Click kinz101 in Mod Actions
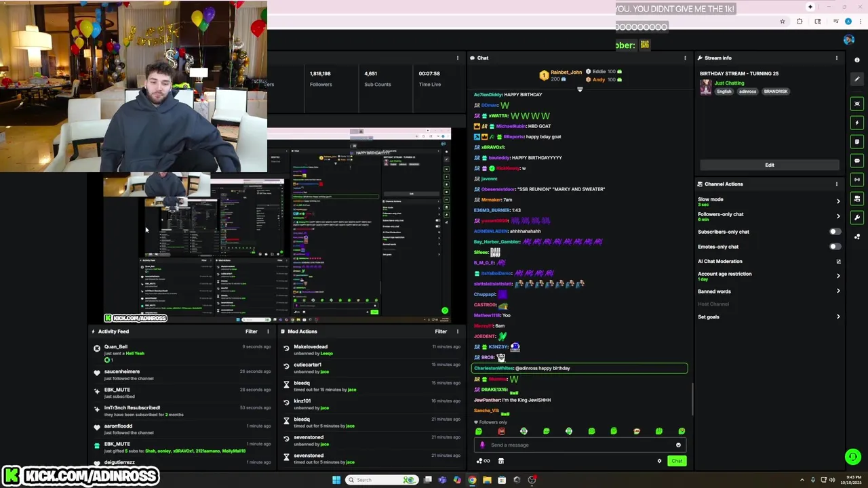Image resolution: width=868 pixels, height=488 pixels. tap(302, 401)
